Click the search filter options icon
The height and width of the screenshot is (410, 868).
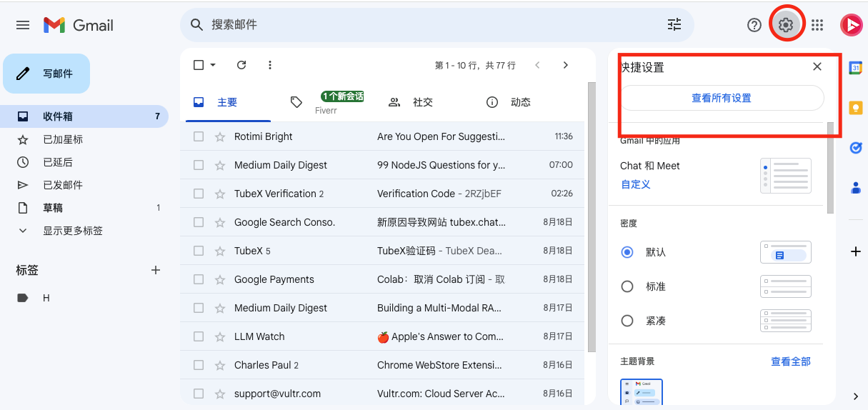pos(674,25)
